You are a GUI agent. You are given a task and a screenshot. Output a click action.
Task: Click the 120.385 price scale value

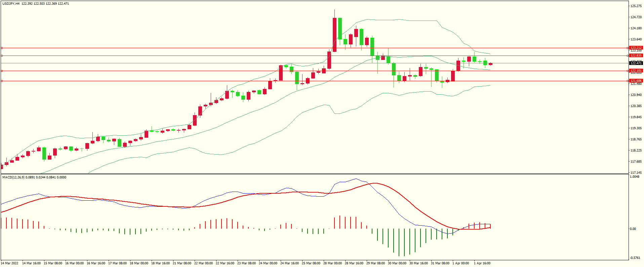tap(636, 106)
